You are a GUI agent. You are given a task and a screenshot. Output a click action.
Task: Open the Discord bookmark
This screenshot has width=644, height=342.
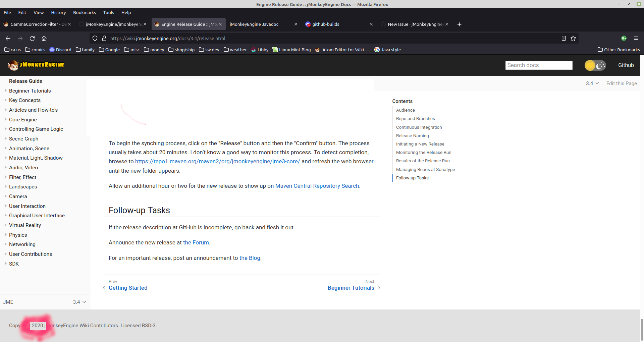(60, 50)
